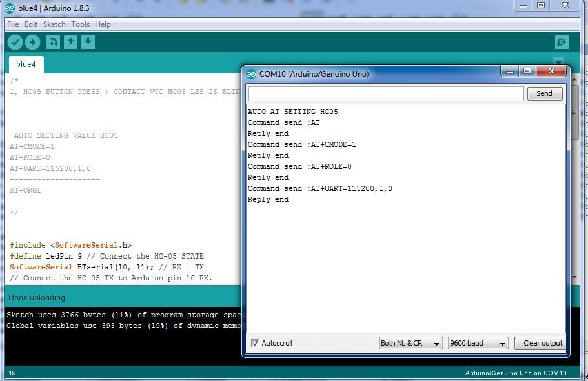
Task: Click the 'AUTO SETTING VALUE HC05' comment line
Action: pyautogui.click(x=66, y=135)
